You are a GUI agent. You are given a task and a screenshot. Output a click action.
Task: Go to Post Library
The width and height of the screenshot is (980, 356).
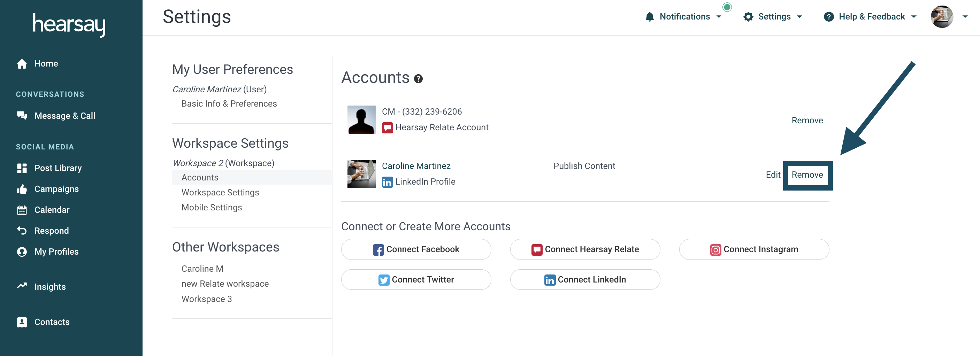coord(58,168)
